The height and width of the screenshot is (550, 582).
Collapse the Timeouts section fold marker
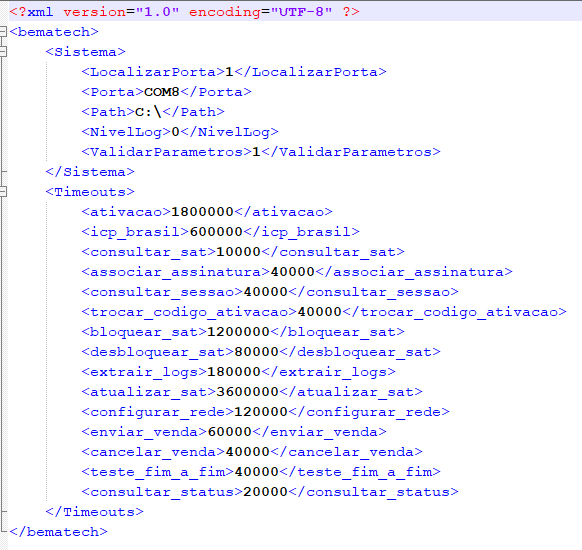click(x=3, y=191)
